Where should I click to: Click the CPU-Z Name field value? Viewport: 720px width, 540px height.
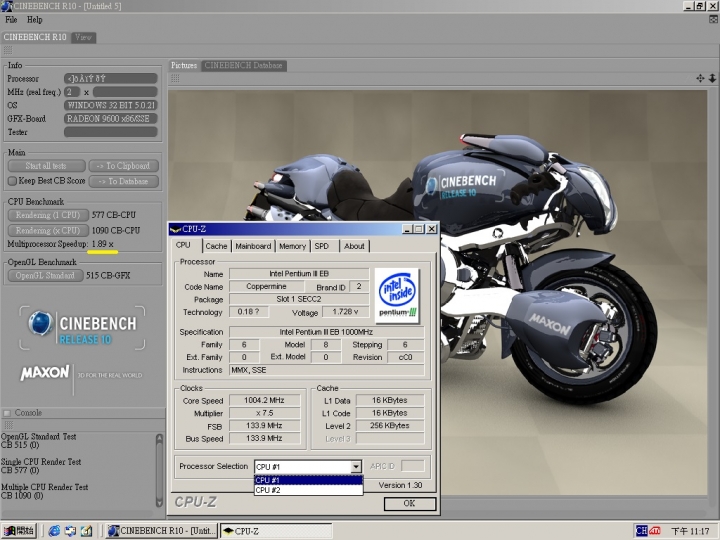(299, 274)
